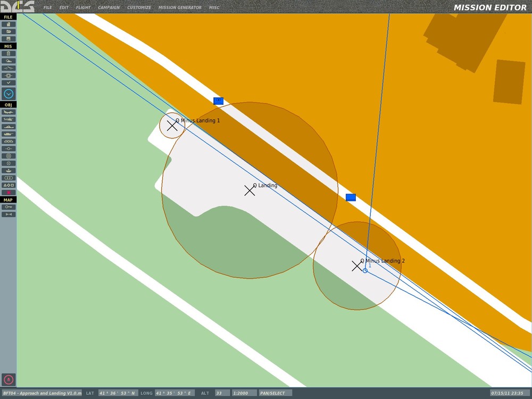Open the briefing clipboard icon
Screen dimensions: 532x399
pyautogui.click(x=9, y=53)
